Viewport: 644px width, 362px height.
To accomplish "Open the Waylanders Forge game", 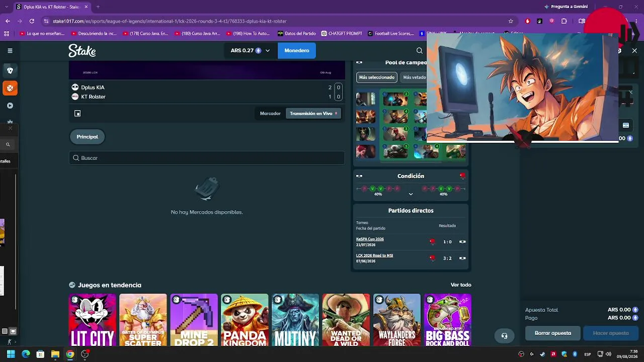I will point(397,320).
